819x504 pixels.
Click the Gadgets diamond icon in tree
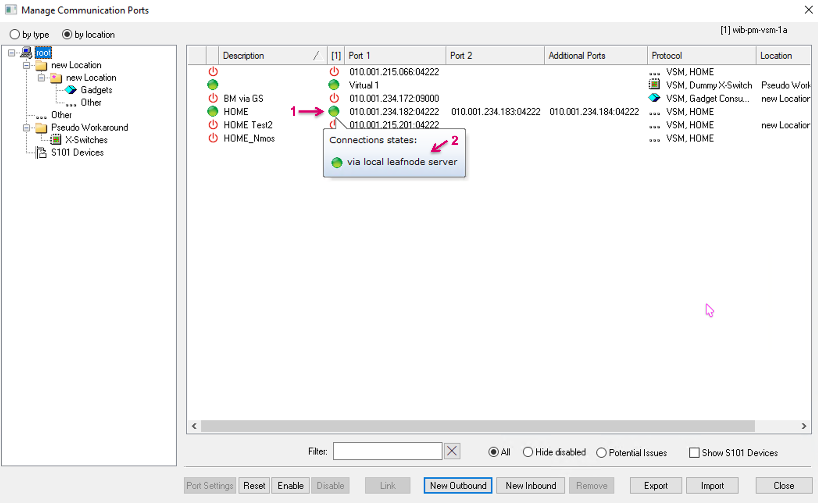70,90
